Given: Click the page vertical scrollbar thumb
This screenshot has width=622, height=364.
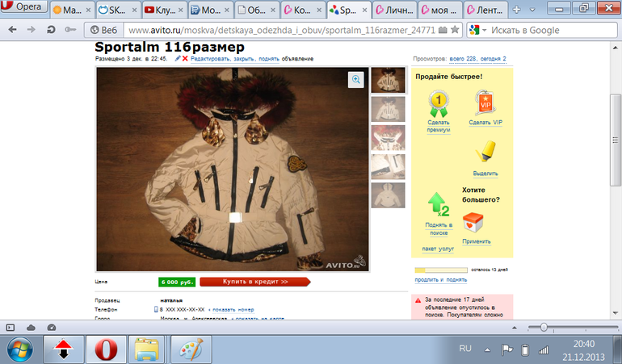Looking at the screenshot, I should click(x=615, y=140).
